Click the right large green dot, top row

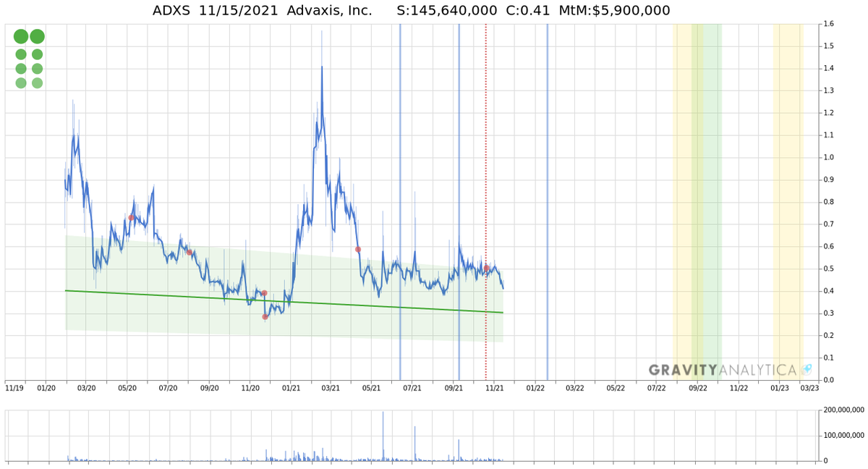point(38,36)
